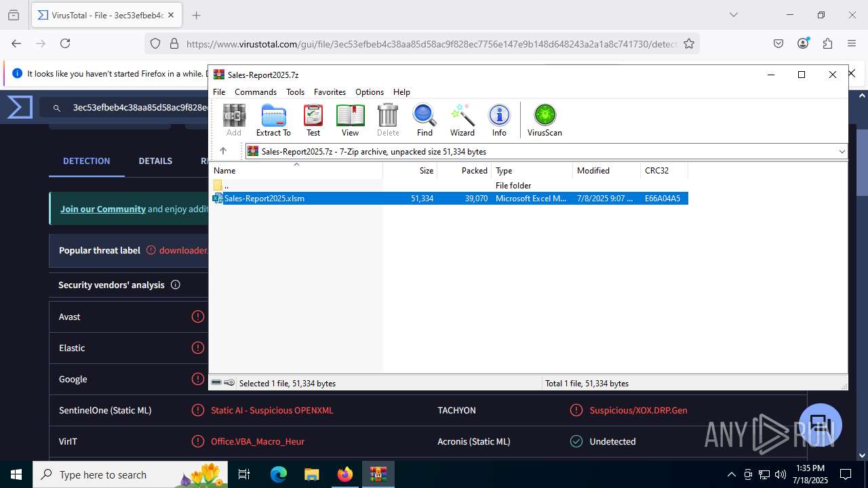This screenshot has width=868, height=488.
Task: Go up one folder level arrow
Action: (x=223, y=151)
